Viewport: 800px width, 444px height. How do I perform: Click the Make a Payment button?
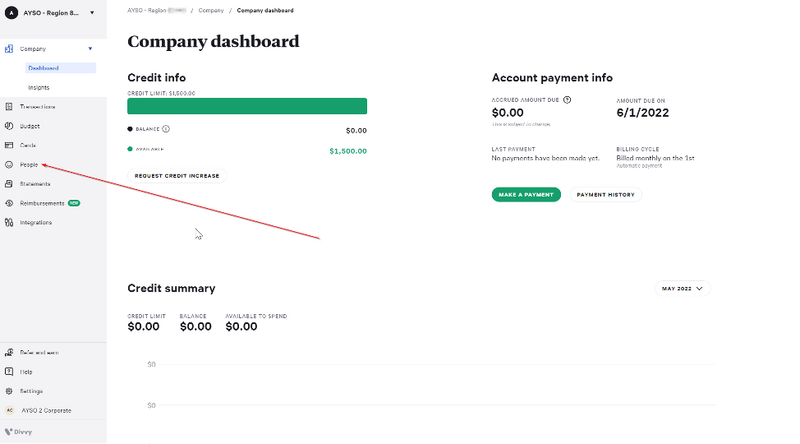pyautogui.click(x=526, y=194)
